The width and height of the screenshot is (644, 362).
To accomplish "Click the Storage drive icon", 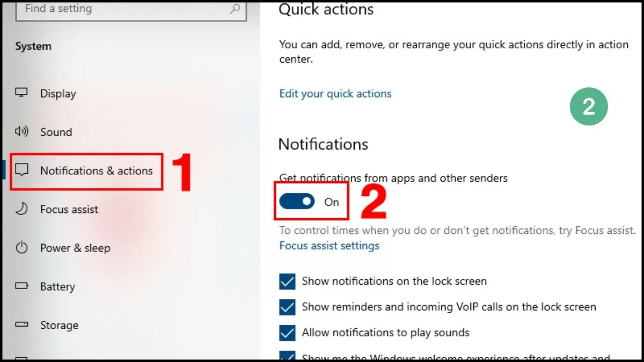I will point(23,325).
